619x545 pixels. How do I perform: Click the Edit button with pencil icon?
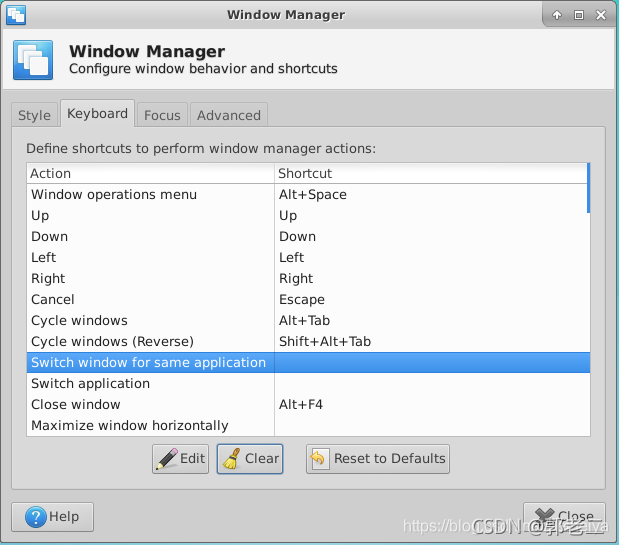pos(180,459)
